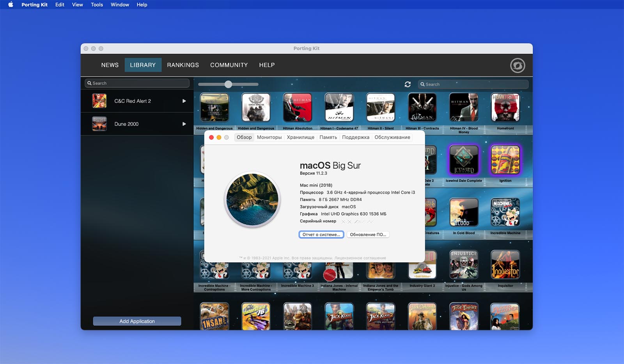Go to the RANKINGS tab
This screenshot has height=364, width=624.
pyautogui.click(x=183, y=65)
